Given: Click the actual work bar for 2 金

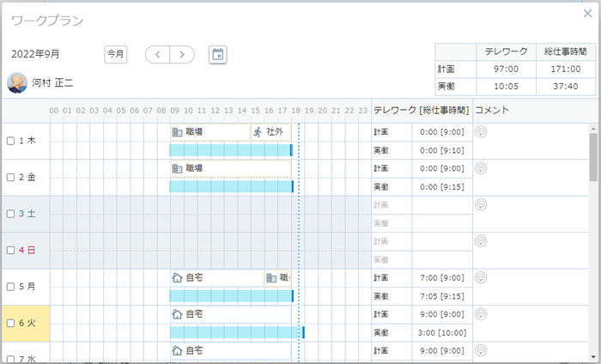Looking at the screenshot, I should 231,186.
